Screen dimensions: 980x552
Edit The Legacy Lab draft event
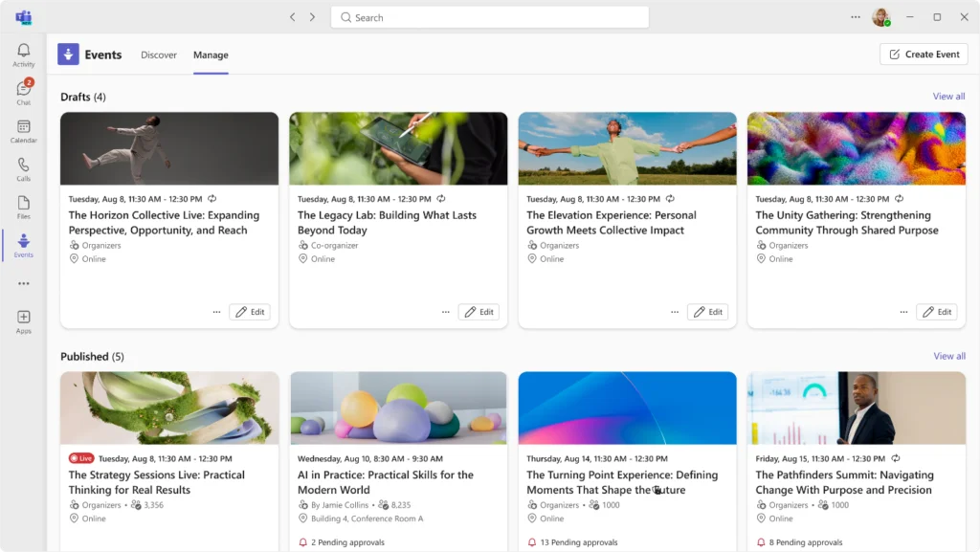[479, 312]
